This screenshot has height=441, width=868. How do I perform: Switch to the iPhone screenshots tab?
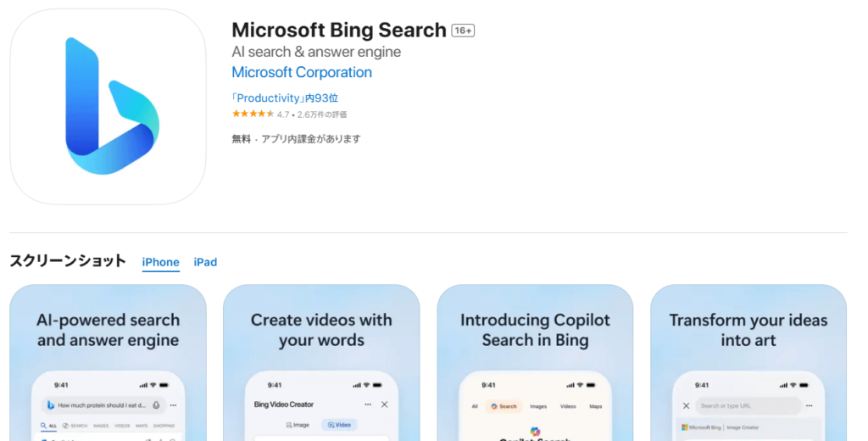(x=160, y=262)
